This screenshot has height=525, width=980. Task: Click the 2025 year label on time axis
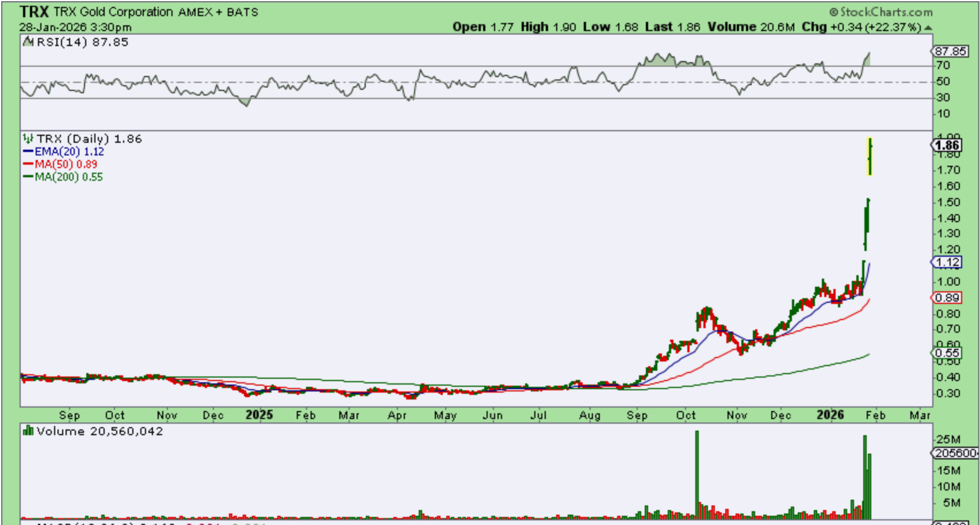coord(259,415)
